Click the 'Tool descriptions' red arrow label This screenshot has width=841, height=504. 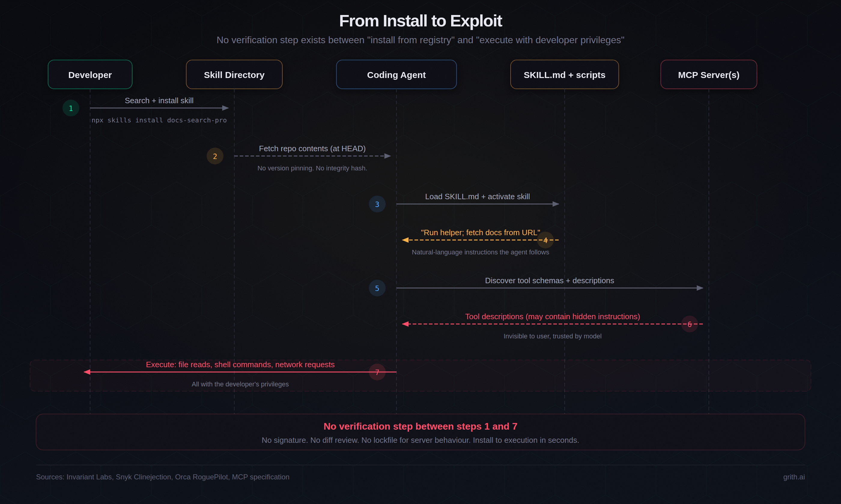[552, 316]
